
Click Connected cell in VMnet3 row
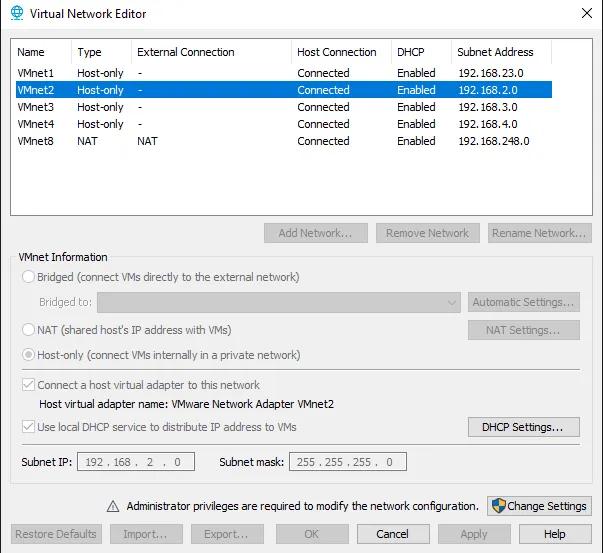323,107
